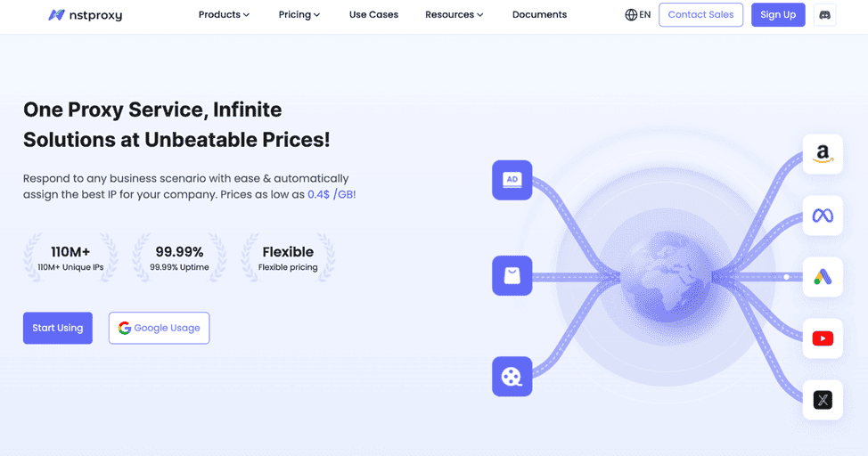Select the X (Twitter) icon tile
Viewport: 868px width, 456px height.
(x=823, y=400)
